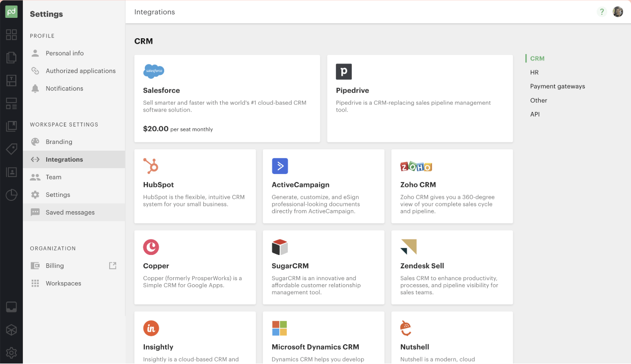Jump to API section anchor

[x=535, y=114]
